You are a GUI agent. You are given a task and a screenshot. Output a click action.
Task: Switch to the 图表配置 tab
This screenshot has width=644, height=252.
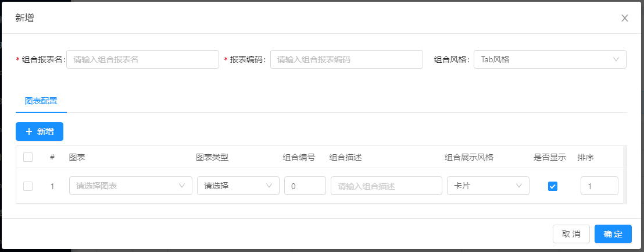click(41, 101)
